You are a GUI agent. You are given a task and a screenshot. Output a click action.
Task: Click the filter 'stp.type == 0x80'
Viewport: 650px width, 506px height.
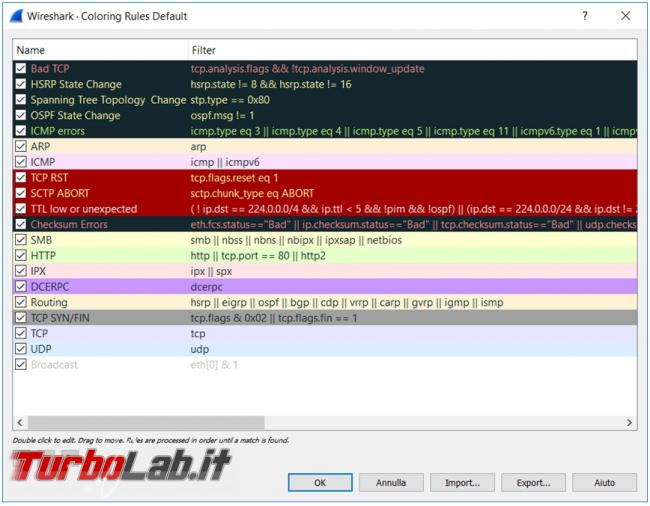[x=230, y=100]
